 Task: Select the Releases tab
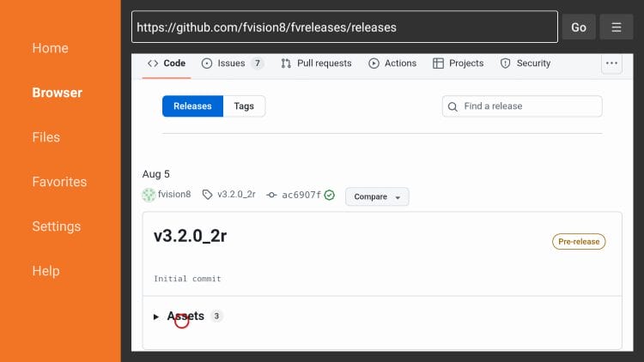[192, 106]
